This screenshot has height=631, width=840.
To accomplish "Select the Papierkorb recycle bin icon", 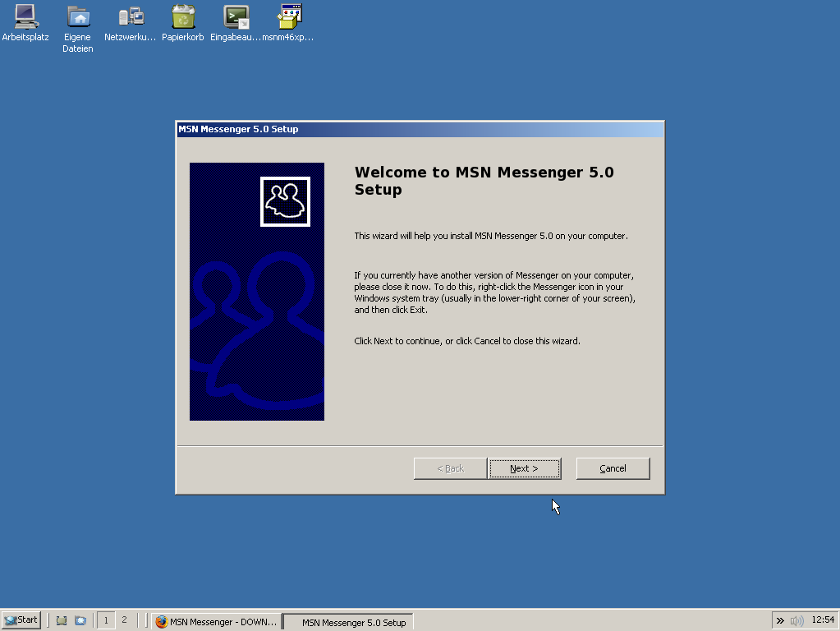I will pyautogui.click(x=182, y=22).
